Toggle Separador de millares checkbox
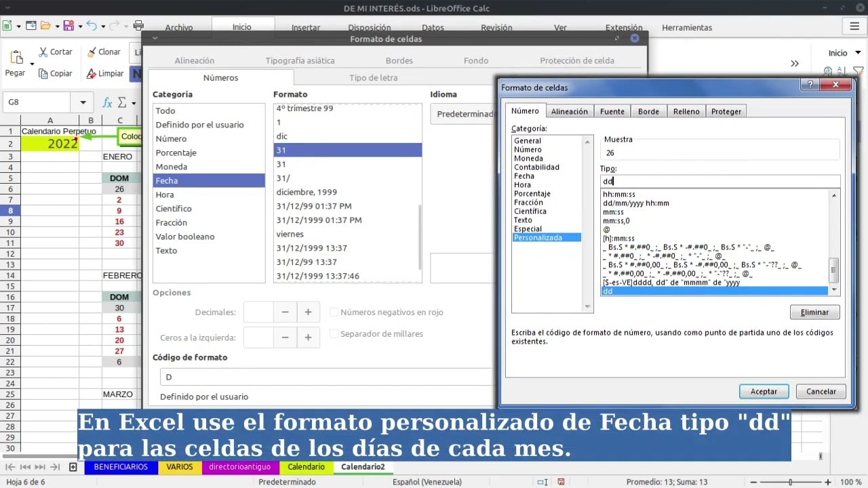The height and width of the screenshot is (488, 868). [x=334, y=333]
